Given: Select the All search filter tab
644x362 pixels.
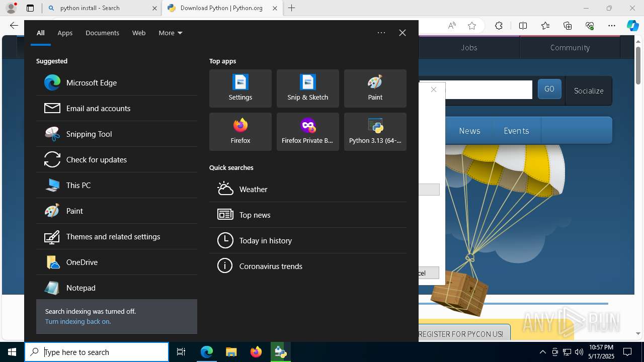Looking at the screenshot, I should (41, 33).
